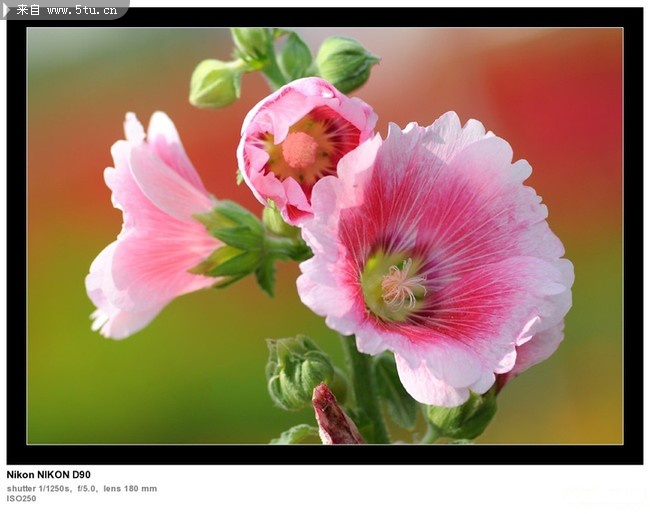Click the ISO250 label
650x514 pixels.
pyautogui.click(x=21, y=498)
